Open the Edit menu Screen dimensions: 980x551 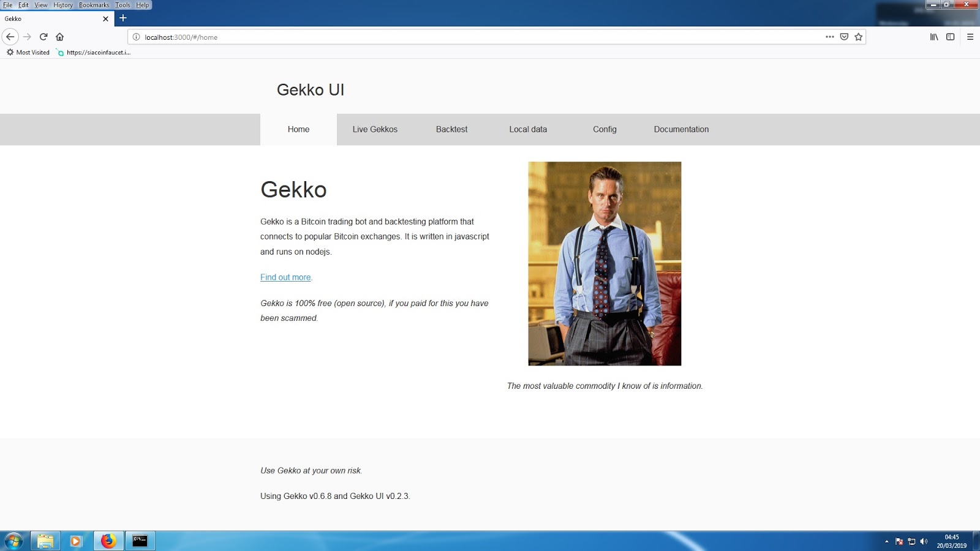click(23, 5)
